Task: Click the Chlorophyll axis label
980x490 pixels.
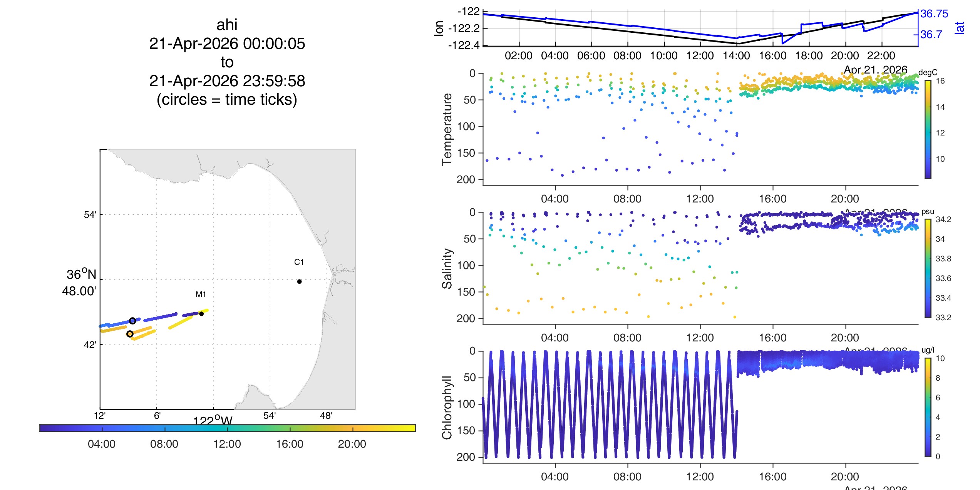Action: click(447, 407)
